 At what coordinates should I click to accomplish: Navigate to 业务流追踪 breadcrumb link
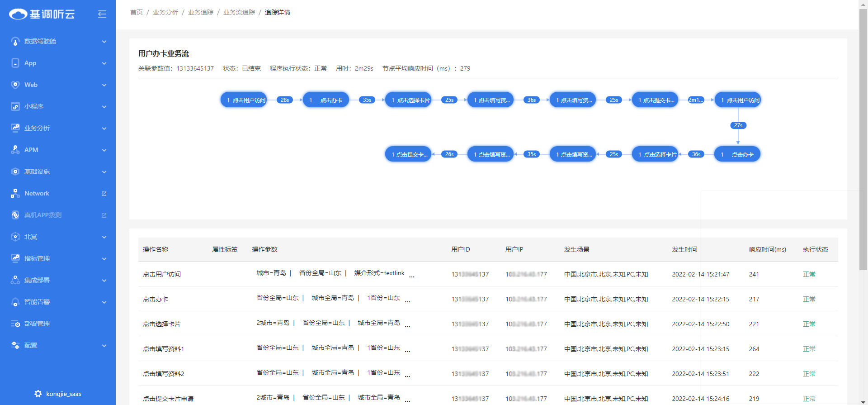click(239, 12)
